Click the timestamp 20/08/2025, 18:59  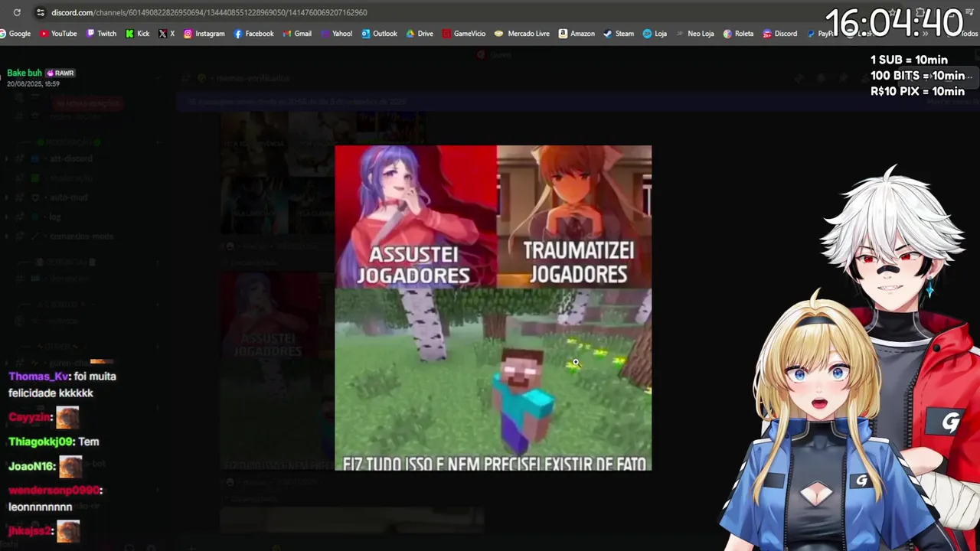pyautogui.click(x=34, y=83)
